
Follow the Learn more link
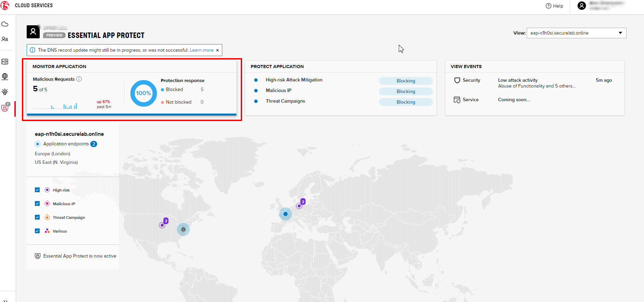(x=202, y=50)
